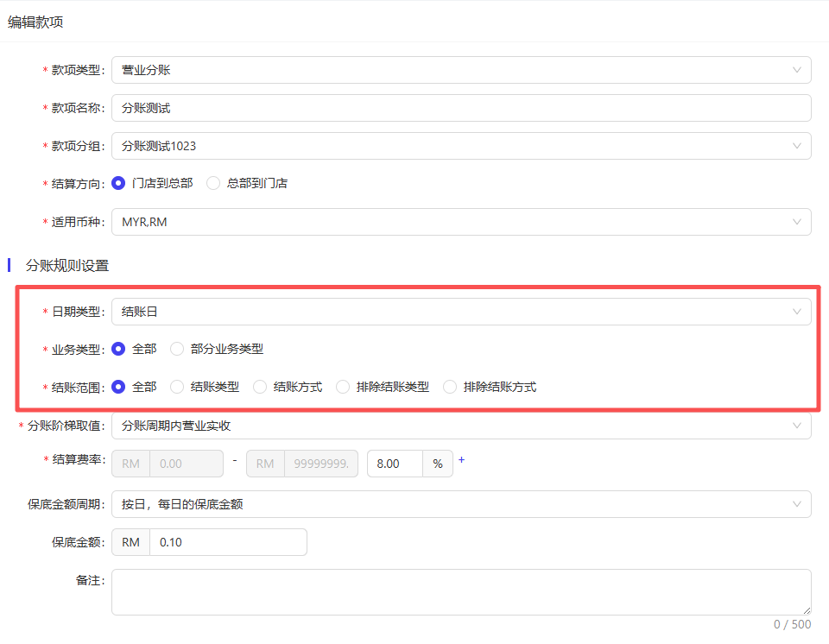Image resolution: width=829 pixels, height=644 pixels.
Task: Select 结账类型 in 结账范围
Action: 178,387
